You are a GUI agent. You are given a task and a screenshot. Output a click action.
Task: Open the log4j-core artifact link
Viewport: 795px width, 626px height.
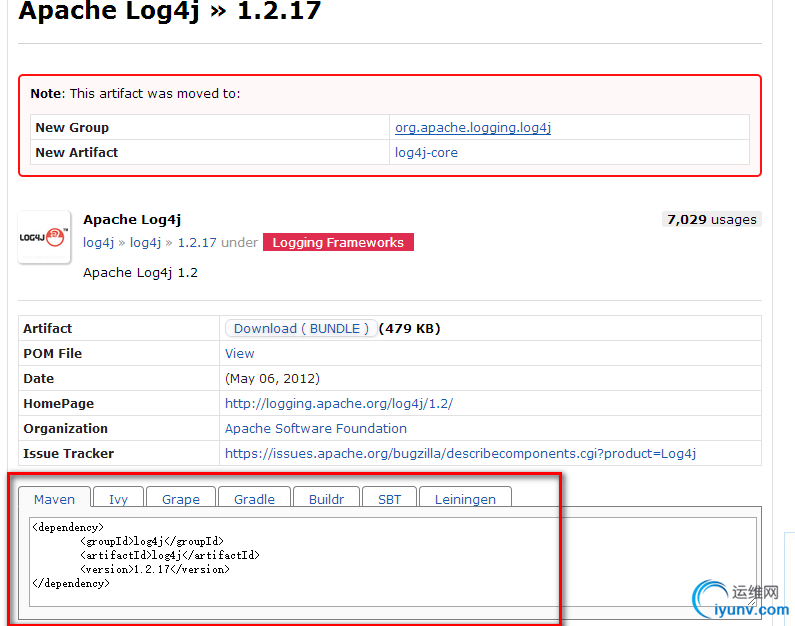pos(426,153)
